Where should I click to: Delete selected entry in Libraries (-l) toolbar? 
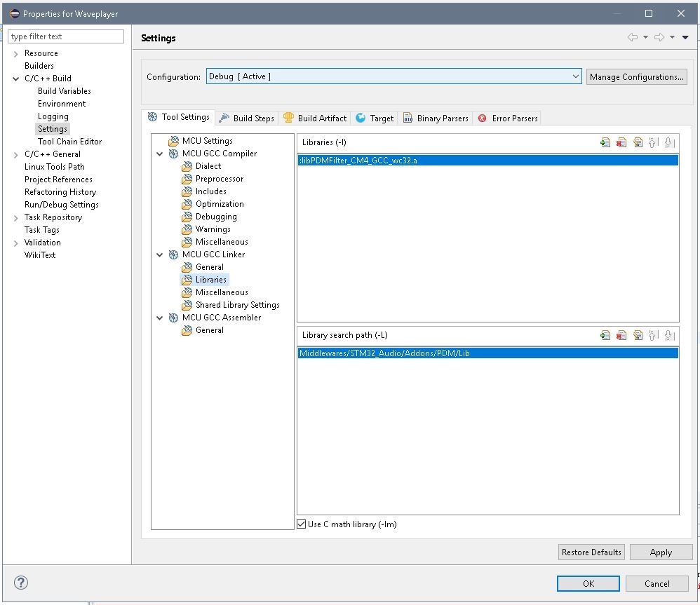tap(621, 142)
